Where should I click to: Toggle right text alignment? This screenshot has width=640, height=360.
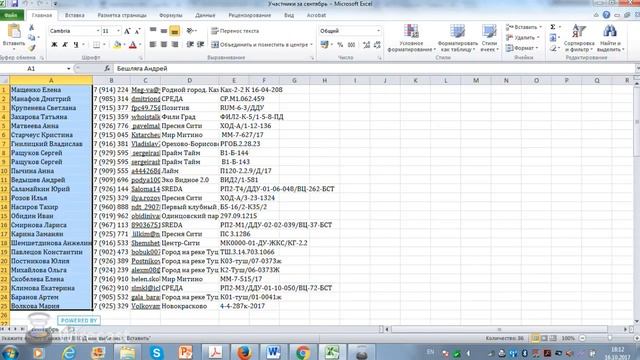coord(175,44)
